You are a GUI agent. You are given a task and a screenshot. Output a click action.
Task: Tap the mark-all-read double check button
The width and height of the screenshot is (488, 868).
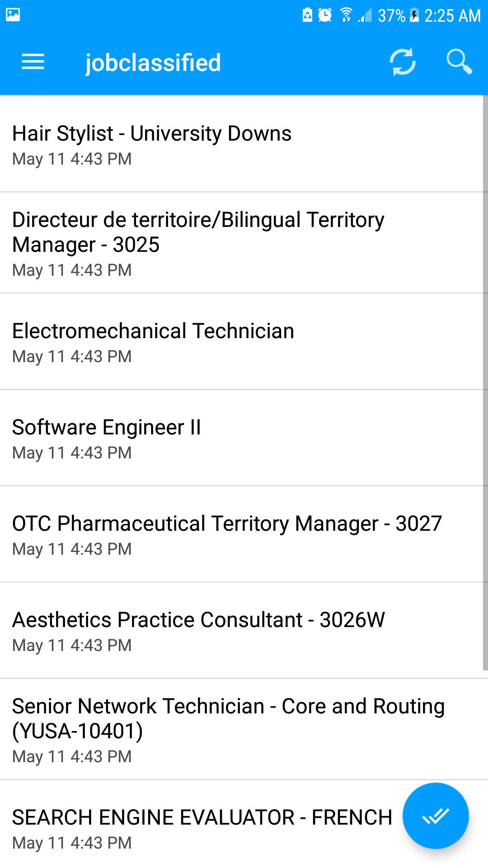point(436,816)
